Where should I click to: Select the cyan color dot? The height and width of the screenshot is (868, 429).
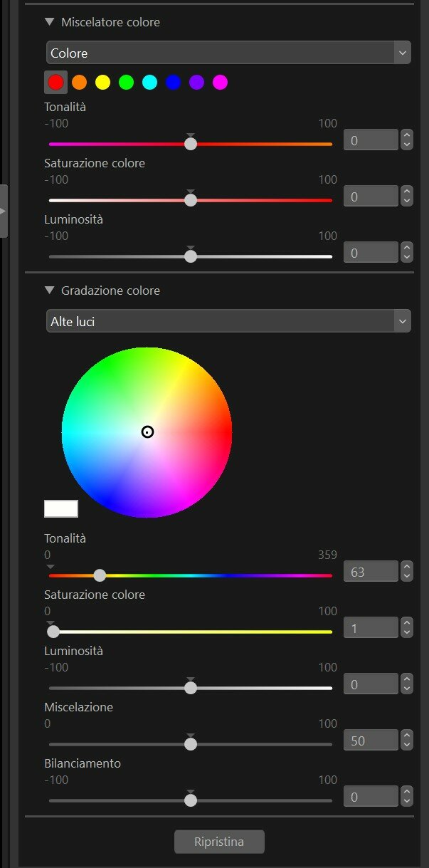[149, 83]
